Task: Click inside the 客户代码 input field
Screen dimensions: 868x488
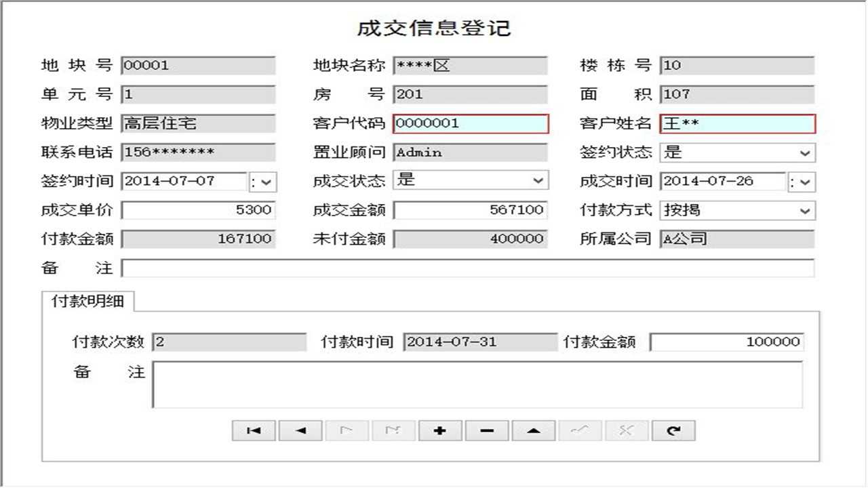Action: pyautogui.click(x=470, y=124)
